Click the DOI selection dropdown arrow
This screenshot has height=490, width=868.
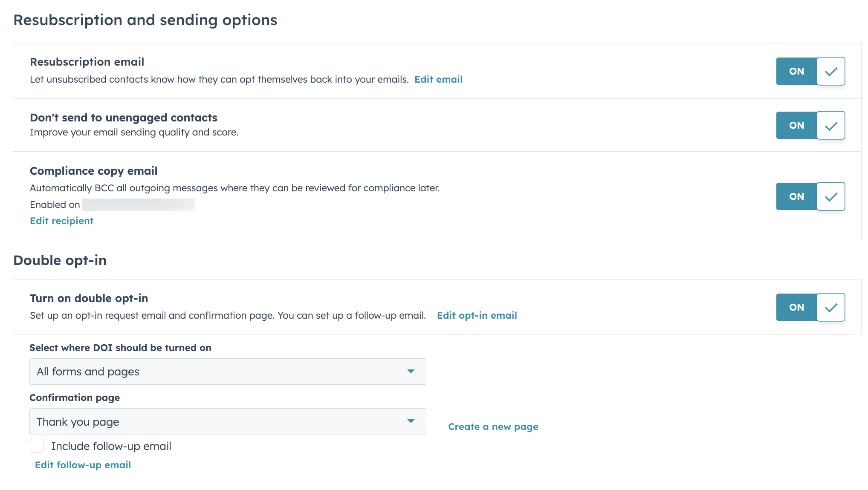(411, 372)
